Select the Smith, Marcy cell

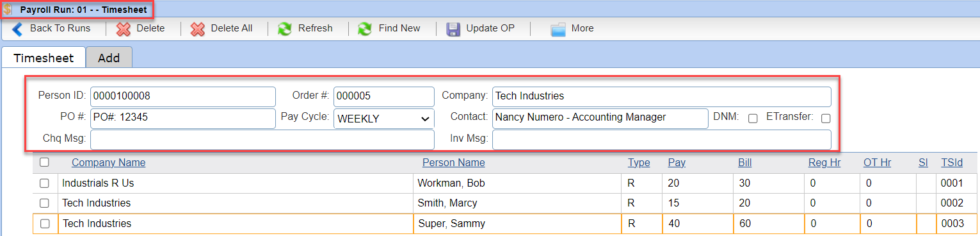517,203
